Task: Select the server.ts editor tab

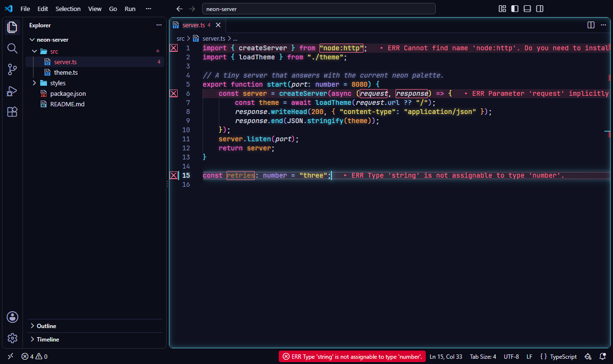Action: click(197, 25)
